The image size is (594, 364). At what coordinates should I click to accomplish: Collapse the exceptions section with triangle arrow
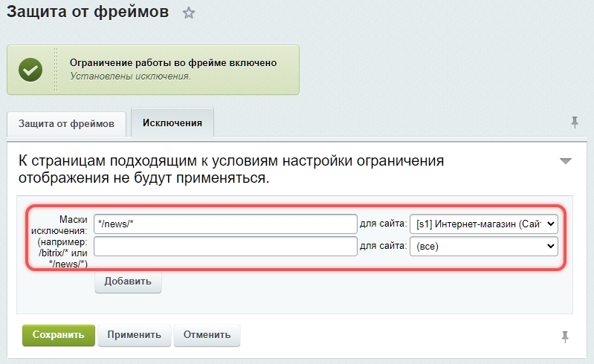coord(566,161)
